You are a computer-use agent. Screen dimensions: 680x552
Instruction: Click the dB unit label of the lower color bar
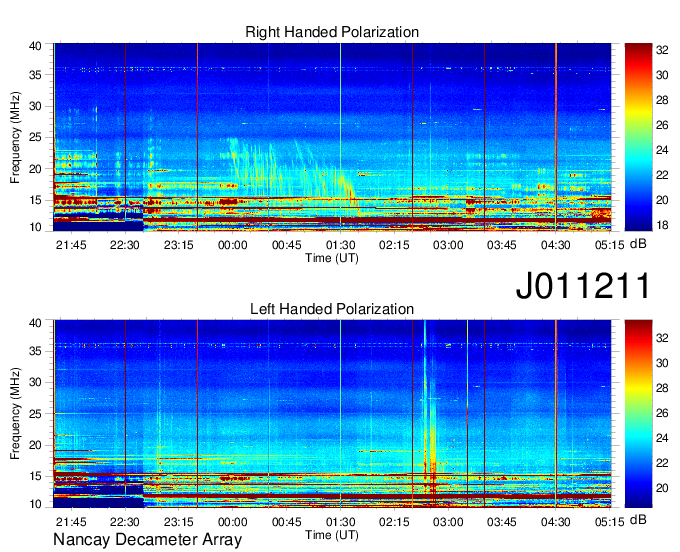coord(638,520)
